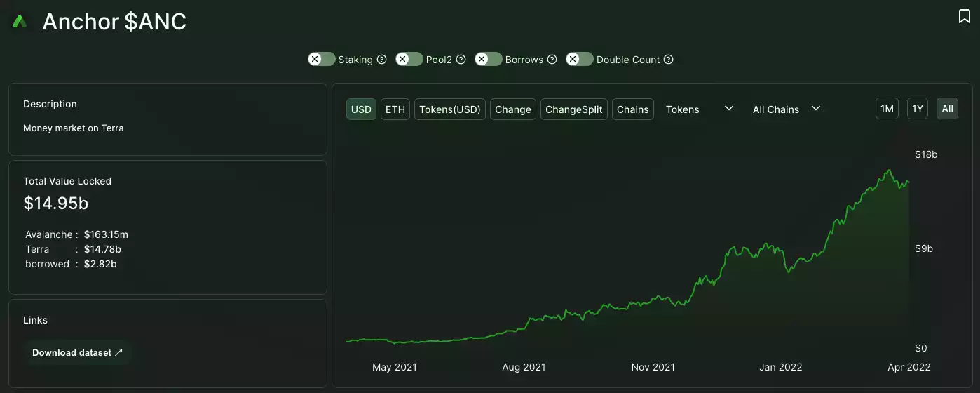The height and width of the screenshot is (393, 980).
Task: Click the bookmark icon at top right
Action: point(965,16)
